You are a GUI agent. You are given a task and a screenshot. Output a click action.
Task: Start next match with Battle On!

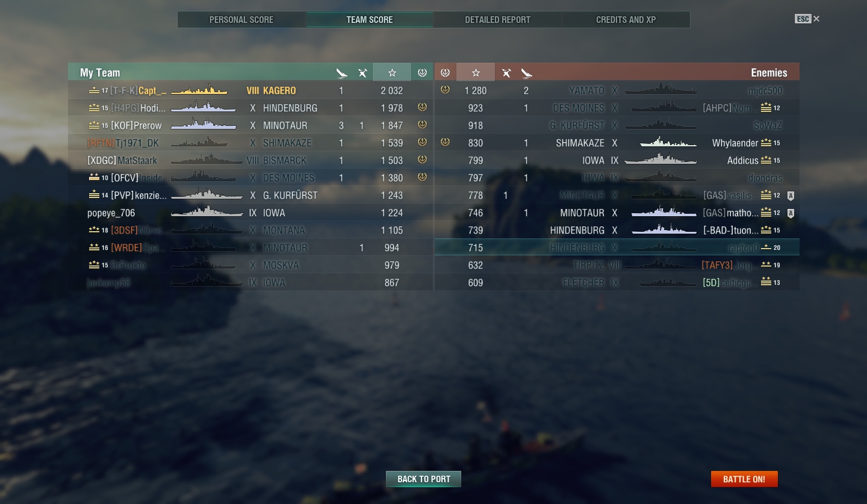point(744,479)
